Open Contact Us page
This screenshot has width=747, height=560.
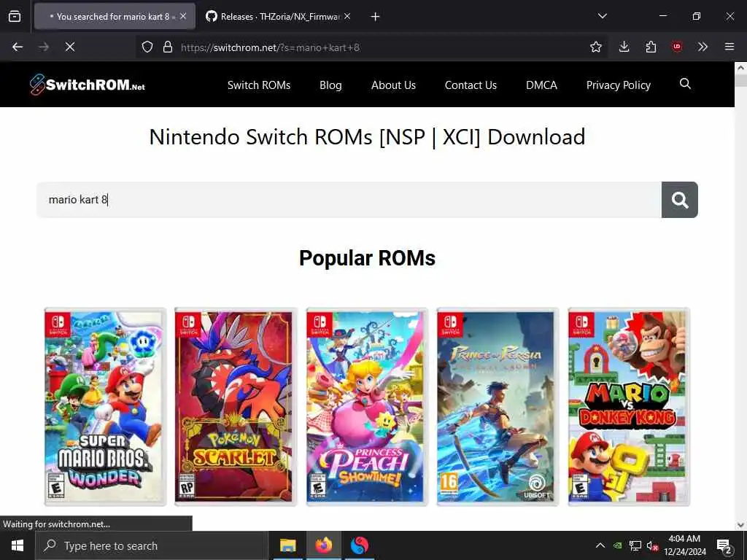click(x=471, y=85)
